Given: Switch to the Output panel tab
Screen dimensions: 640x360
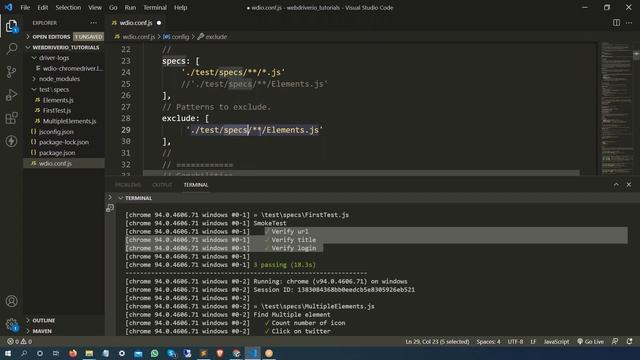Looking at the screenshot, I should [x=162, y=185].
